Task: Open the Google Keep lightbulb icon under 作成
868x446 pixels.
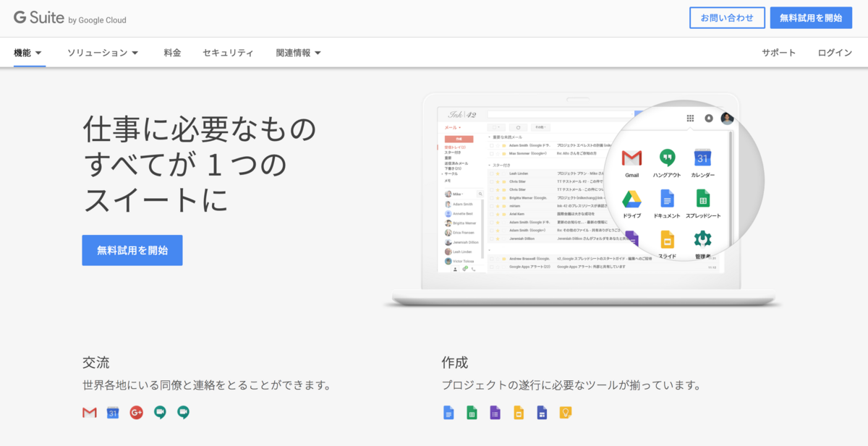Action: [x=565, y=413]
